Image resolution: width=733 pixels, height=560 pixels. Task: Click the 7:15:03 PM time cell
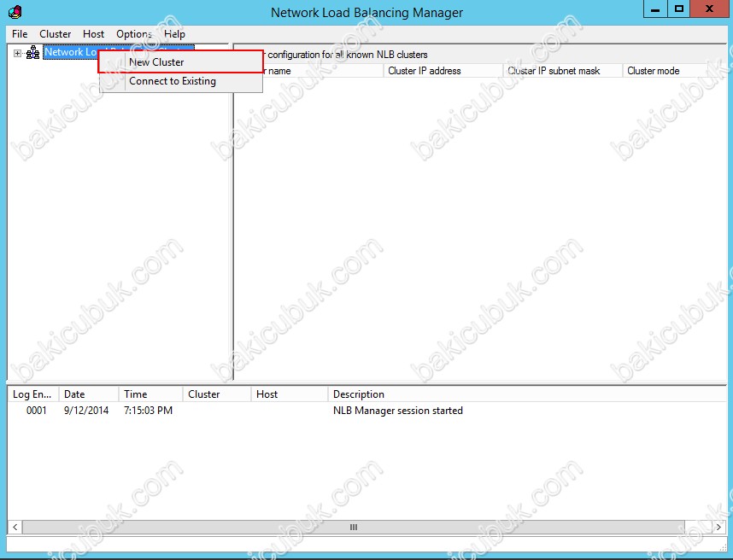pos(148,411)
